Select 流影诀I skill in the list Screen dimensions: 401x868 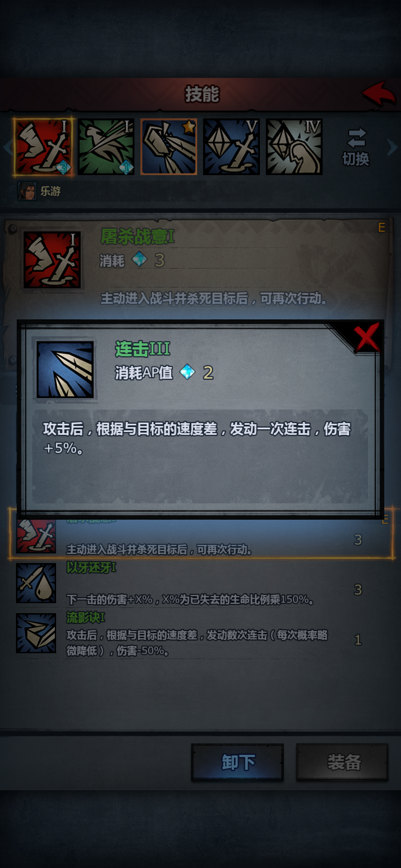click(200, 634)
